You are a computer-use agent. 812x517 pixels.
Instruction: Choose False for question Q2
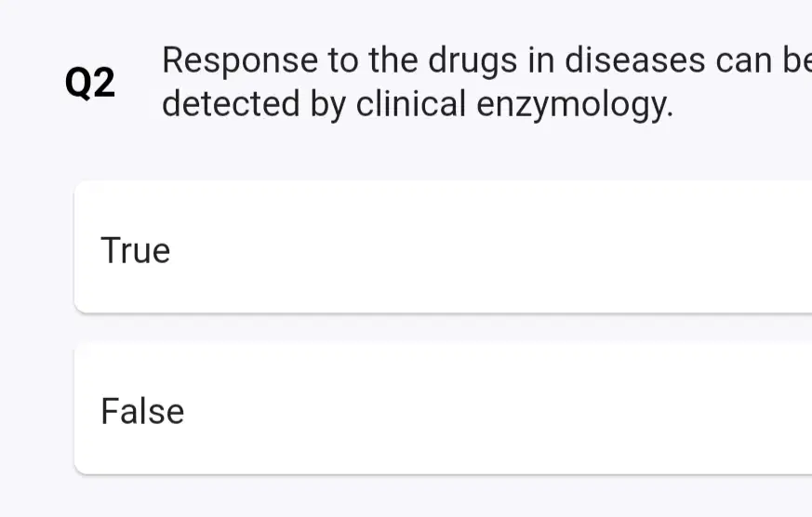tap(443, 408)
